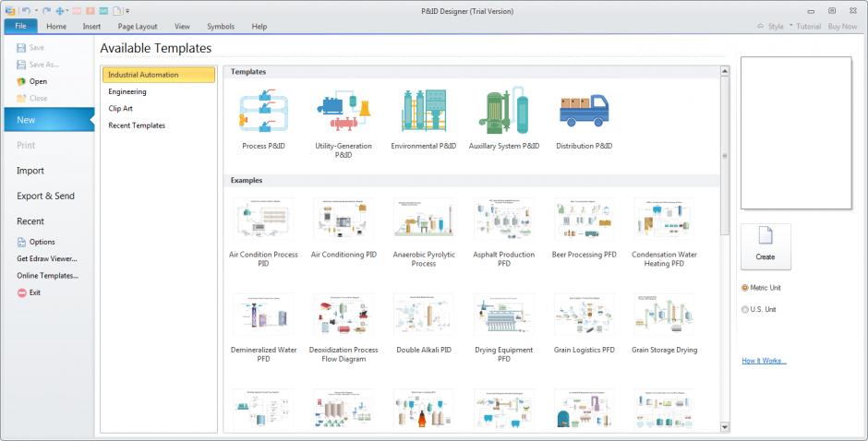The width and height of the screenshot is (868, 441).
Task: Click the orange export icon in quick toolbar
Action: point(90,10)
